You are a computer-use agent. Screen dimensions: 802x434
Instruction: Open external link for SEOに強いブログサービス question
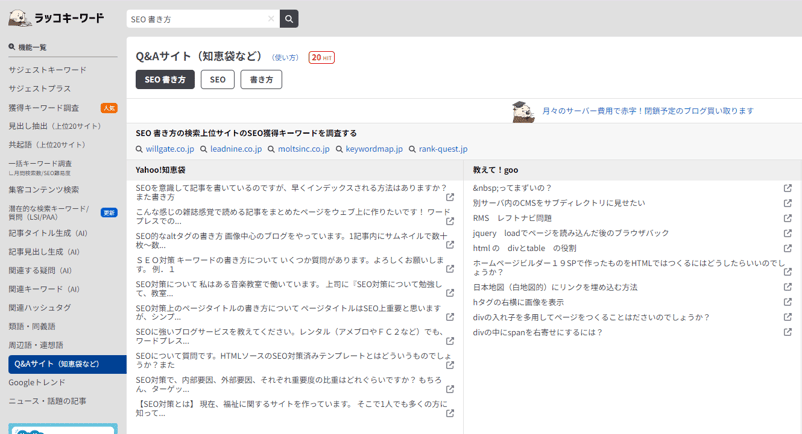point(450,341)
